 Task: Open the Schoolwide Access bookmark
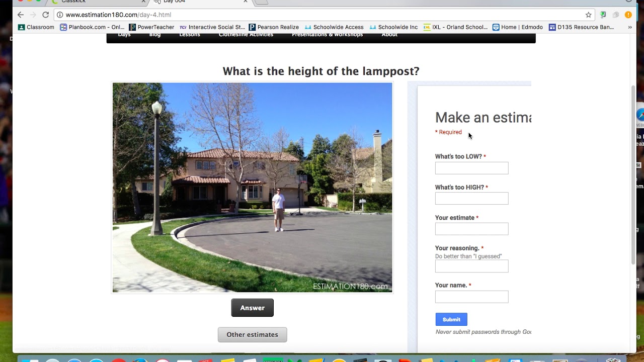334,27
